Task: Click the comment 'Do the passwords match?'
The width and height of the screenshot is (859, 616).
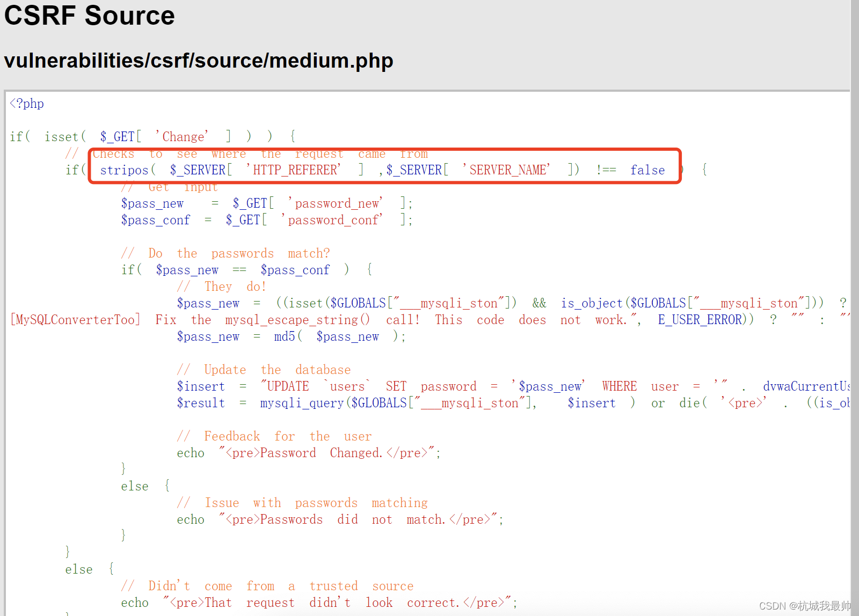Action: pos(225,253)
